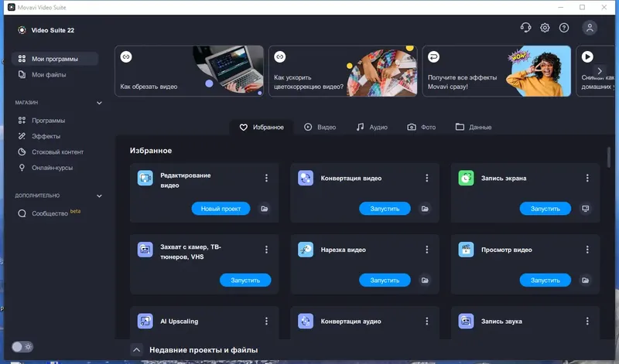
Task: Open the help question mark icon
Action: pos(564,28)
